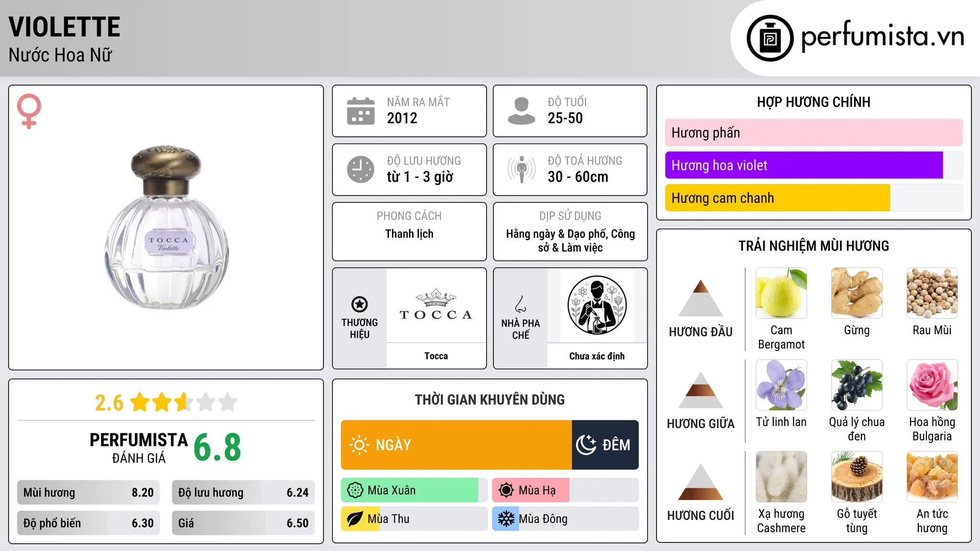
Task: Click the green Perfumista score 6.8
Action: coord(217,448)
